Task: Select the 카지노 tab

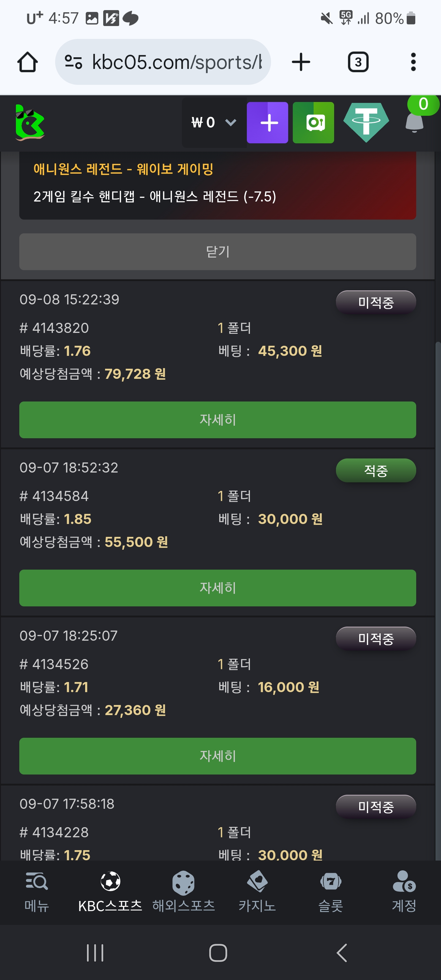Action: (x=257, y=891)
